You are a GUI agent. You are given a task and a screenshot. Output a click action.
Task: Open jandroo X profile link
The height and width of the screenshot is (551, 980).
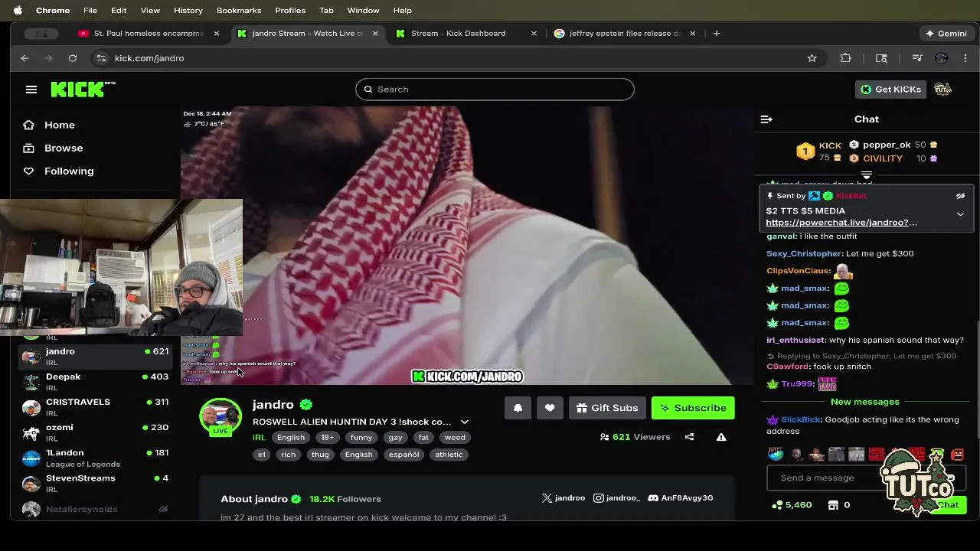point(563,498)
